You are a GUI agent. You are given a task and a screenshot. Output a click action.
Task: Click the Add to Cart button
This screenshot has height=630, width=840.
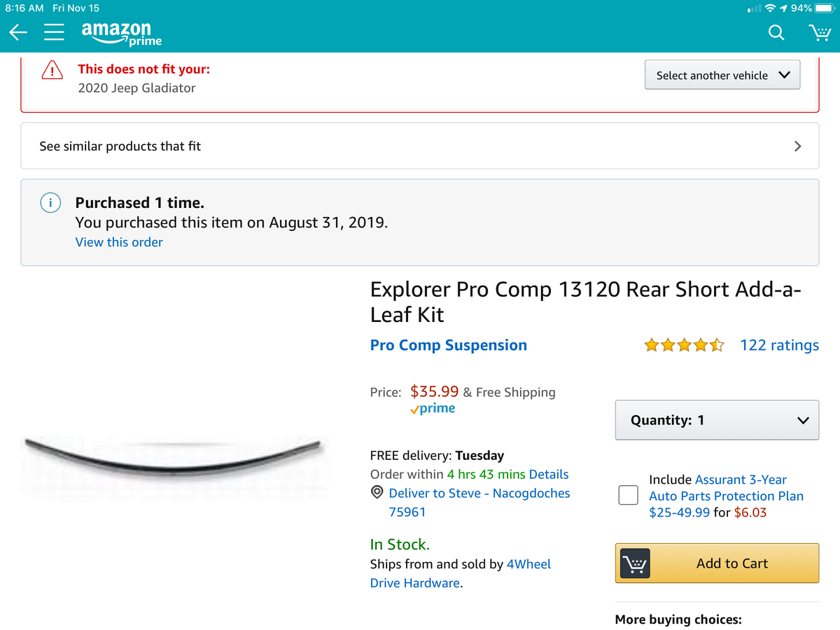point(717,563)
